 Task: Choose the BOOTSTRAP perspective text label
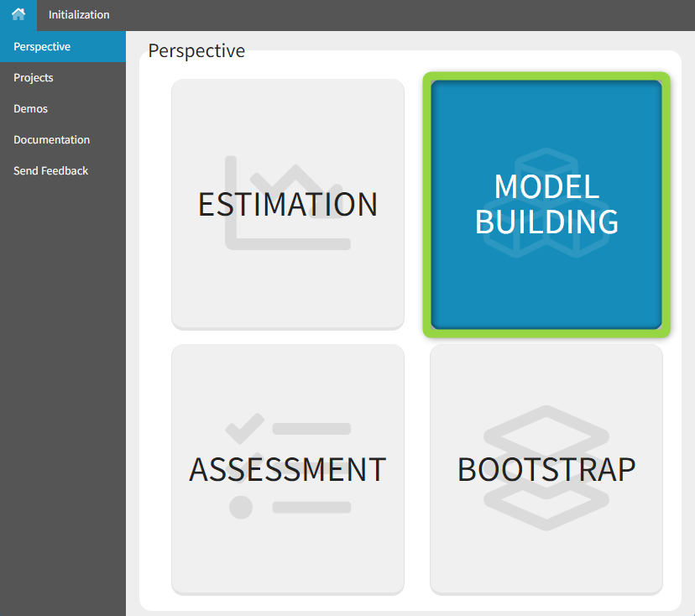pos(546,469)
